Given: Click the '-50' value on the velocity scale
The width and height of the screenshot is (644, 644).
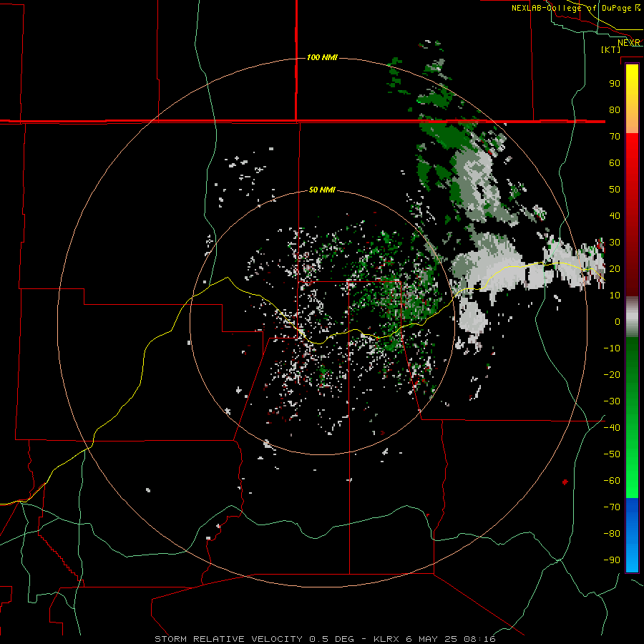Looking at the screenshot, I should [612, 454].
